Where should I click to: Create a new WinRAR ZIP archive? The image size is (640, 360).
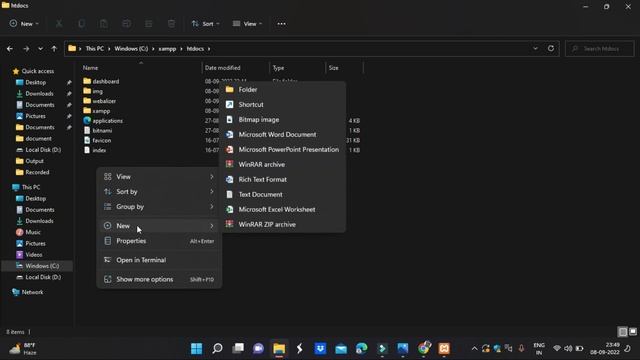(x=283, y=224)
